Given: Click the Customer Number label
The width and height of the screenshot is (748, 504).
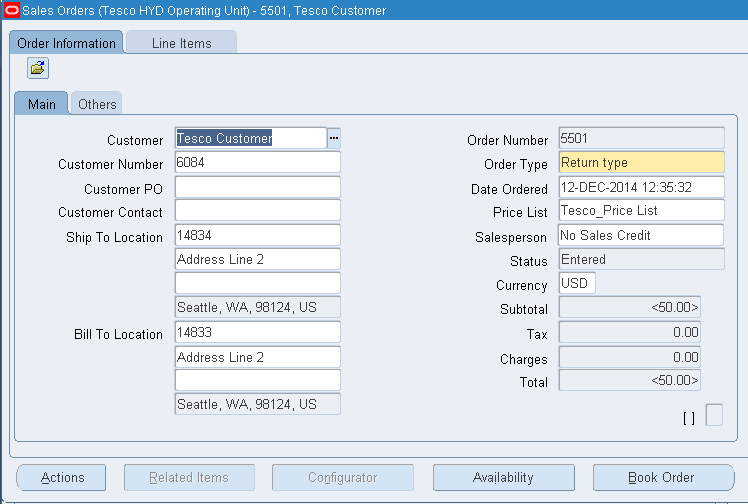Looking at the screenshot, I should (x=110, y=165).
